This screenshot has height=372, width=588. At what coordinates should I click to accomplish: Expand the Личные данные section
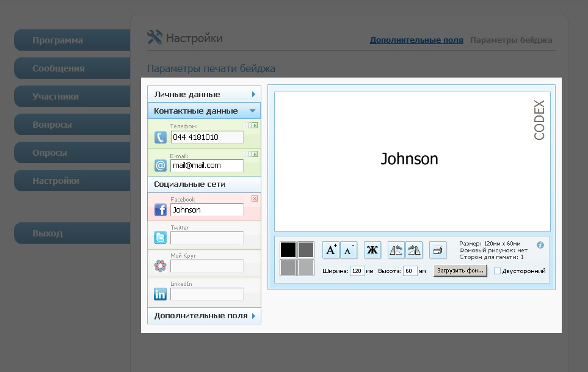click(205, 94)
